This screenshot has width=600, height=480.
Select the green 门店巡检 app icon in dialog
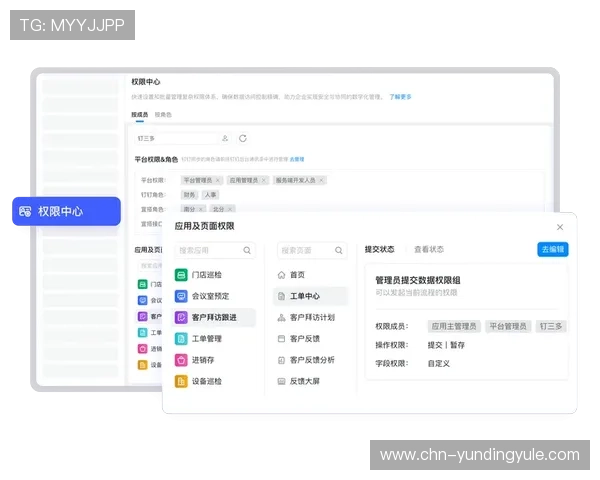[x=181, y=275]
